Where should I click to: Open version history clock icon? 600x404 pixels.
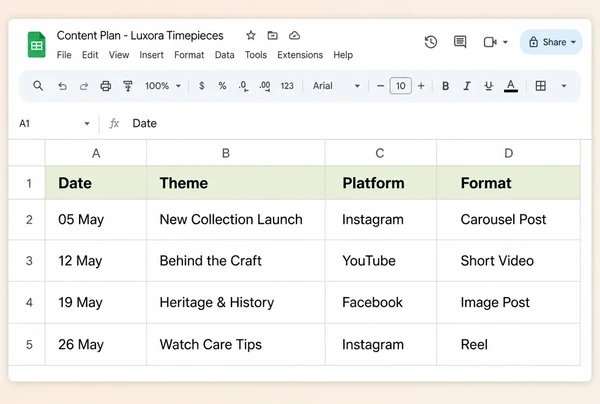pyautogui.click(x=431, y=42)
